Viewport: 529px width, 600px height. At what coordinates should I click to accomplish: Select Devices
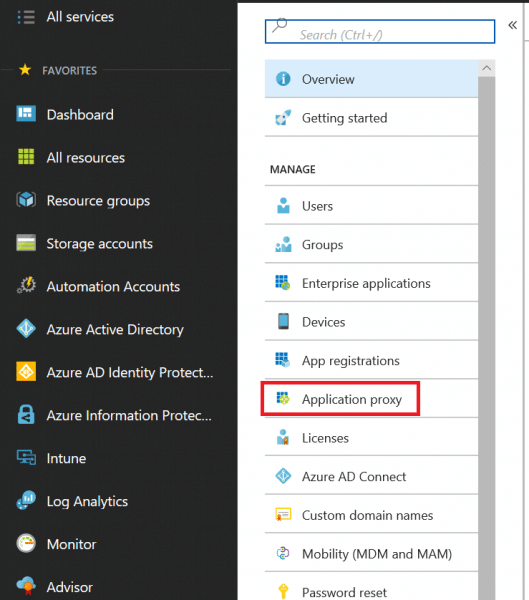pyautogui.click(x=371, y=321)
